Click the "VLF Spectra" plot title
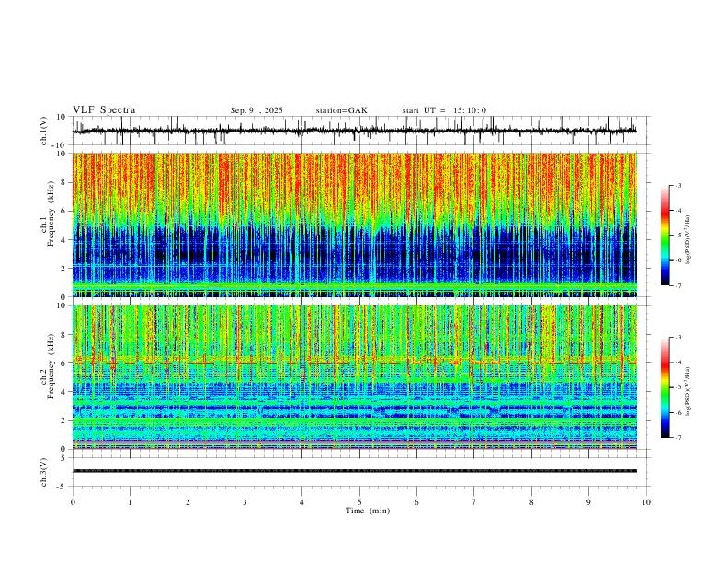 [x=104, y=110]
